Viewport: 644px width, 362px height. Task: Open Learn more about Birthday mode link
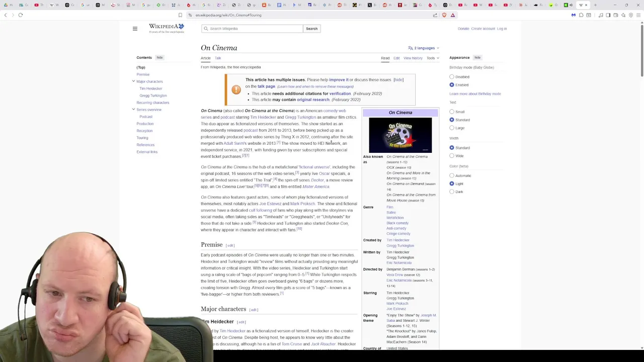(x=475, y=94)
